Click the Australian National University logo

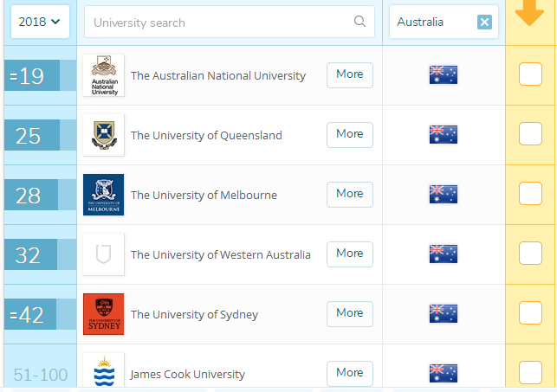click(103, 75)
